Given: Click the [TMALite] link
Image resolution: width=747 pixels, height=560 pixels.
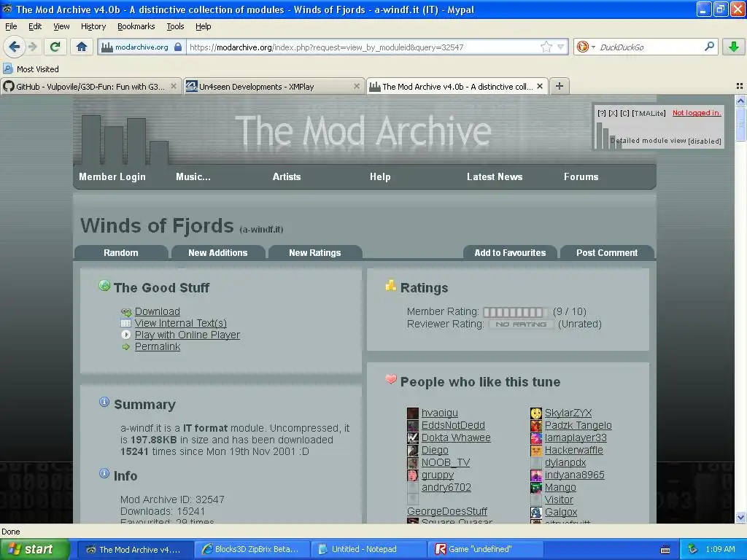Looking at the screenshot, I should [x=649, y=113].
